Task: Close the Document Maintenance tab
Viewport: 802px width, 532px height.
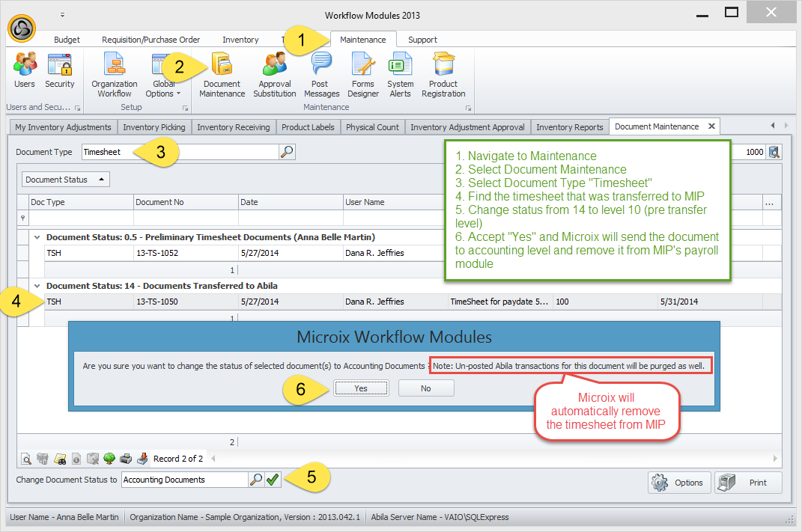Action: pos(711,126)
